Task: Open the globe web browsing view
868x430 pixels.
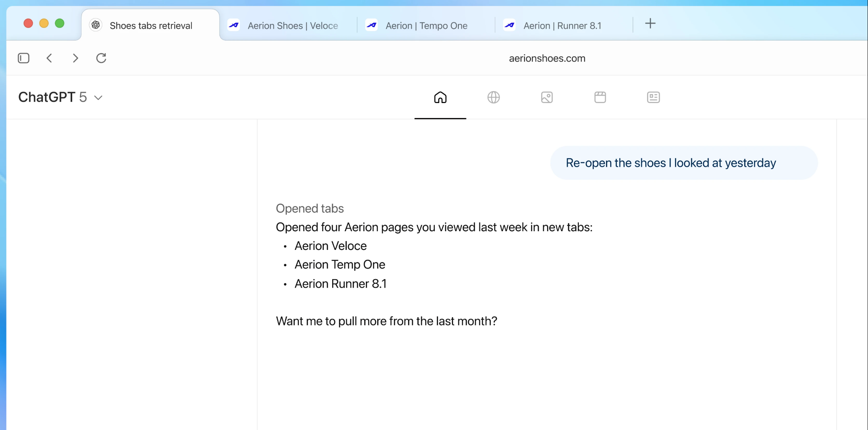Action: tap(493, 97)
